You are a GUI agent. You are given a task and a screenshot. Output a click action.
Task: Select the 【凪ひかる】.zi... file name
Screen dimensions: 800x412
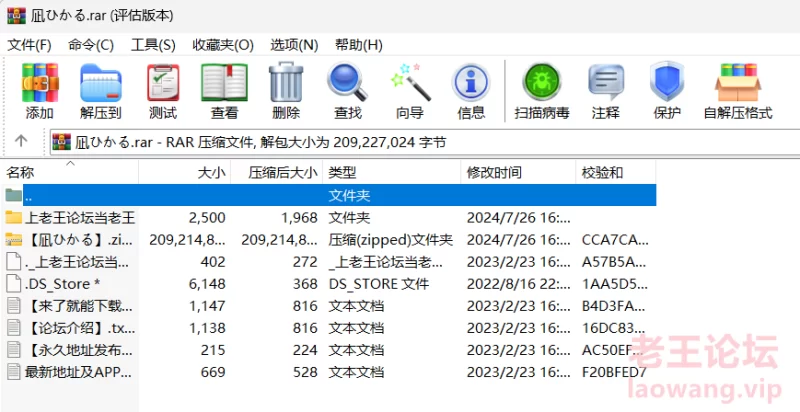point(80,240)
